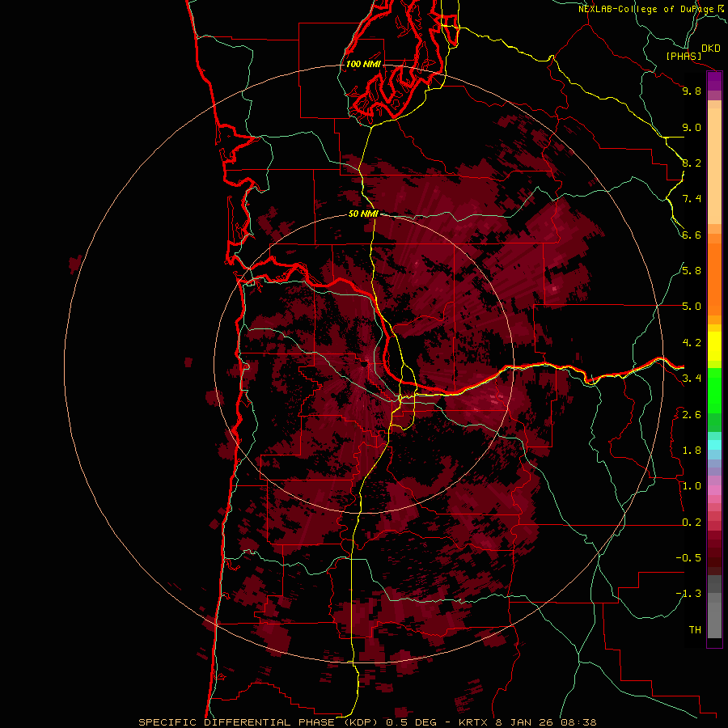This screenshot has width=728, height=728.
Task: Click the 9.0 value on the color scale
Action: pyautogui.click(x=692, y=127)
